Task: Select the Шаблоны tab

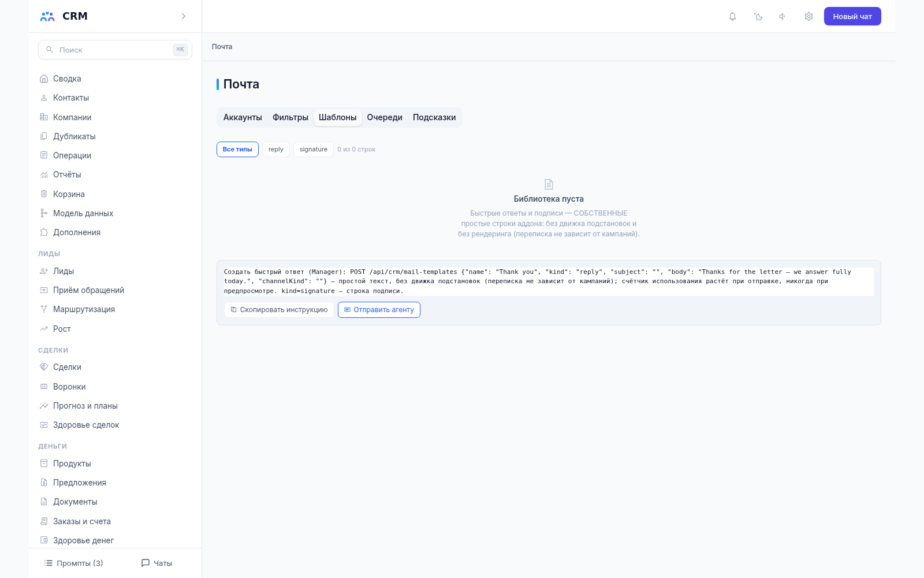Action: [338, 117]
